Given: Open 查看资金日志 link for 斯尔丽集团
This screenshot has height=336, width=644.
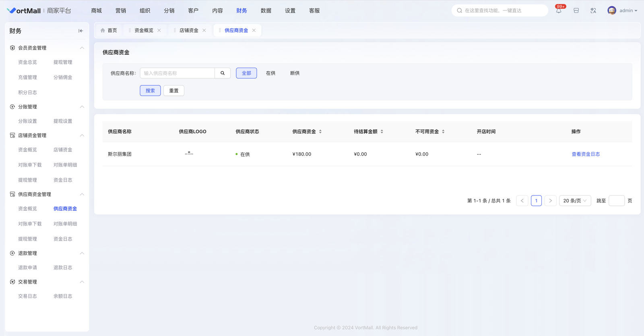Looking at the screenshot, I should coord(586,154).
